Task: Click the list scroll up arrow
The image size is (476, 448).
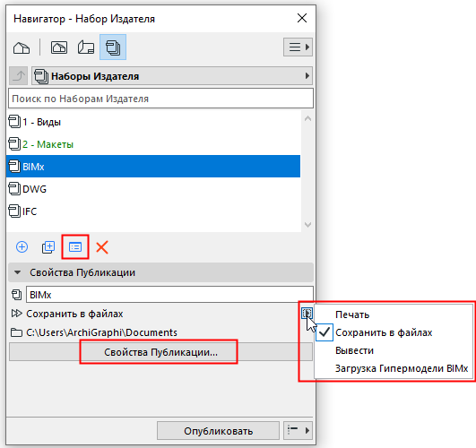Action: 307,118
